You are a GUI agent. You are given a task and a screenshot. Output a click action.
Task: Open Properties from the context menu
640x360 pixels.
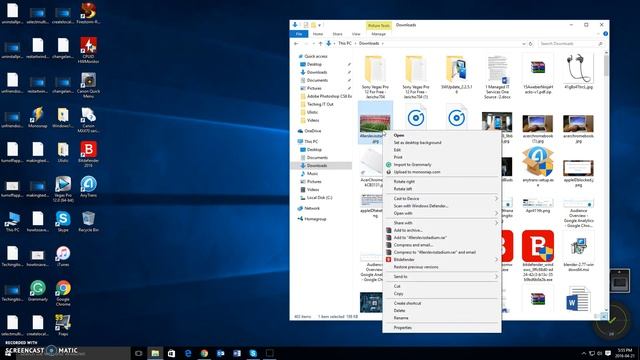442,327
